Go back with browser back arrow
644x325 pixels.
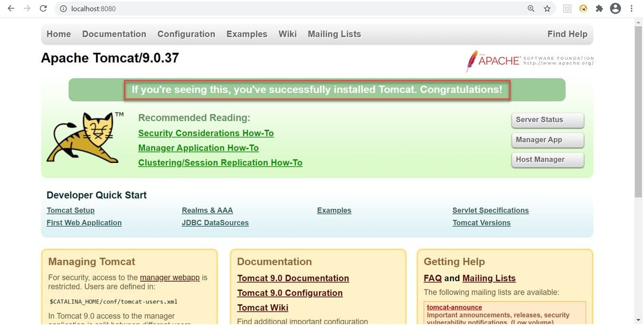point(11,9)
